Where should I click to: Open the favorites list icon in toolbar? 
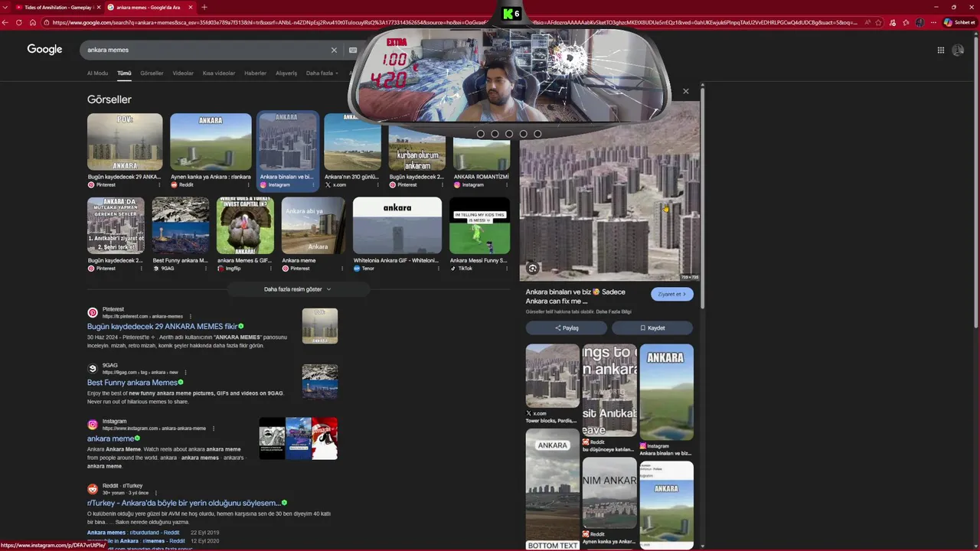[x=906, y=22]
